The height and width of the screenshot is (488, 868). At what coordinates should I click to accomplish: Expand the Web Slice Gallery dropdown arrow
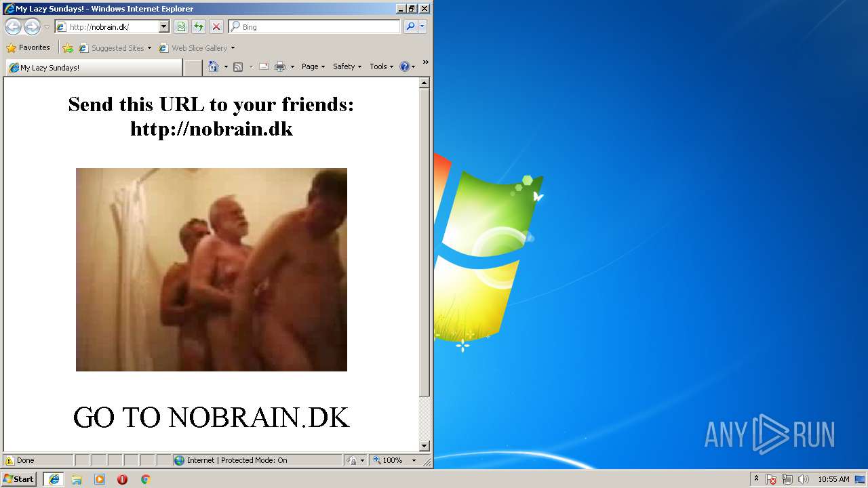coord(233,48)
